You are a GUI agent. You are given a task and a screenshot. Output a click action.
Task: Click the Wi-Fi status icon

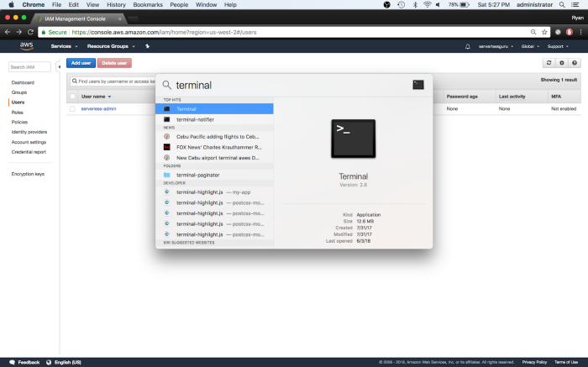point(427,4)
